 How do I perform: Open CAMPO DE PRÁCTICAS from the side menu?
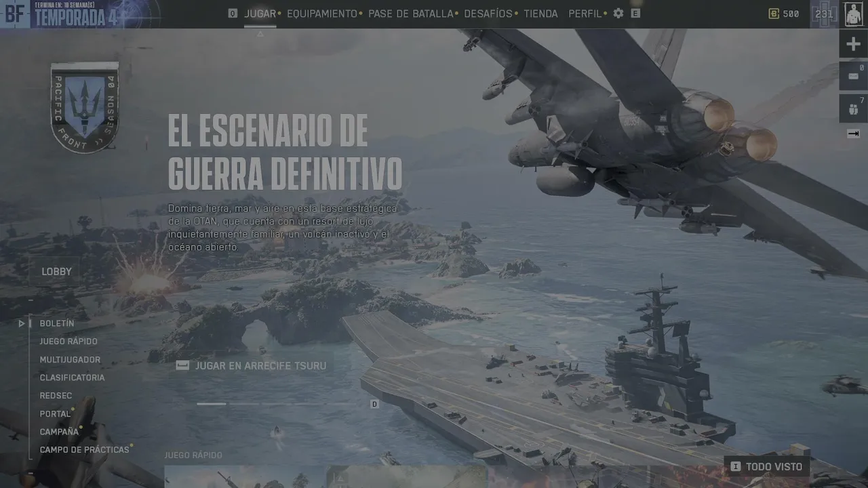(x=84, y=449)
